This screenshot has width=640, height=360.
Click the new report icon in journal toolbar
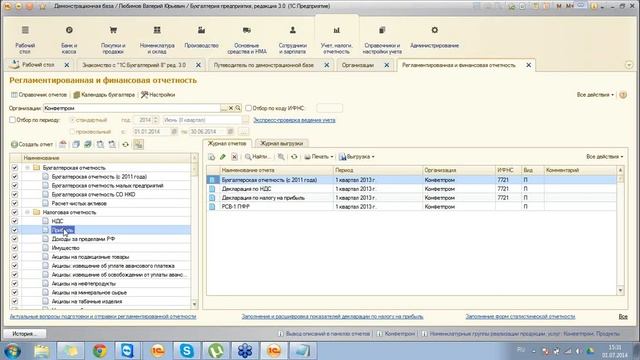(211, 157)
